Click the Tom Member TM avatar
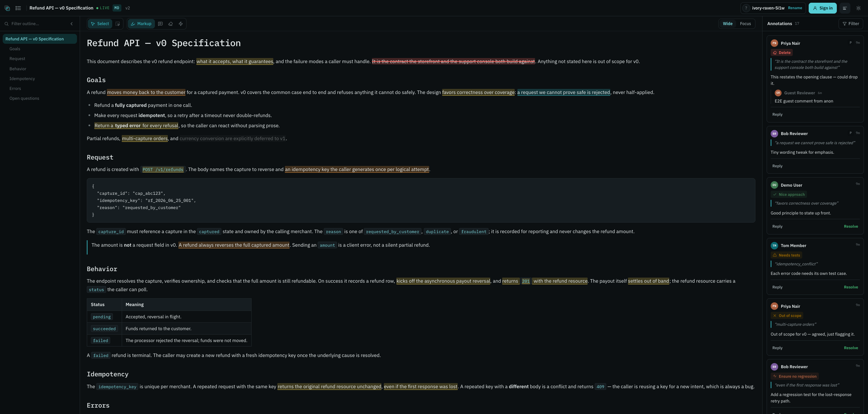 774,246
